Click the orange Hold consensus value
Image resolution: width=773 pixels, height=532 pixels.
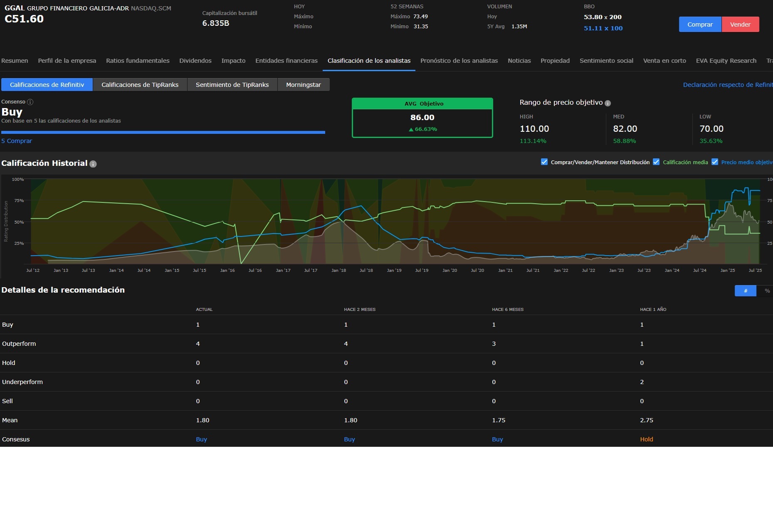click(647, 439)
